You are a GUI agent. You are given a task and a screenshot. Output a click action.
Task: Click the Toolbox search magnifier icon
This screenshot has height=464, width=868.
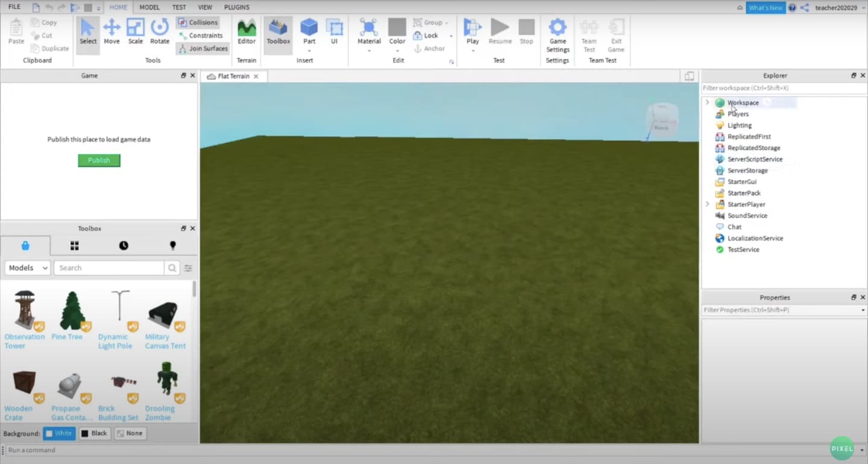172,268
